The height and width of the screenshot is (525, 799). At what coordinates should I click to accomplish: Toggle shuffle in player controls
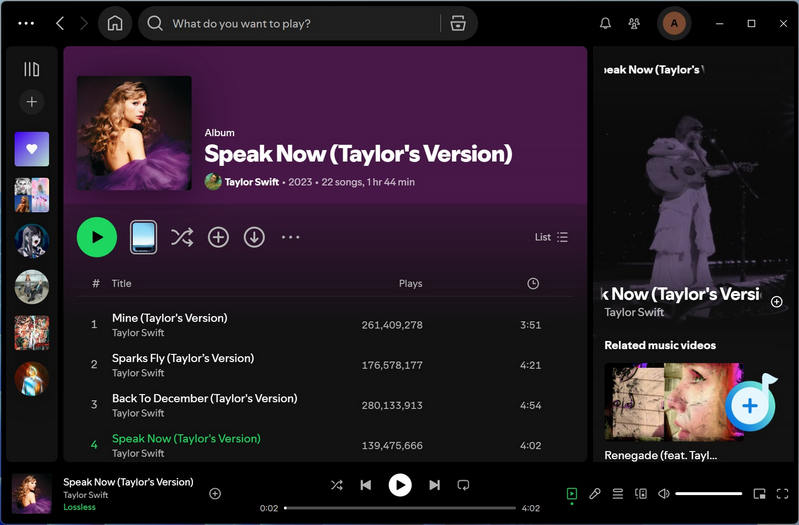(x=336, y=485)
